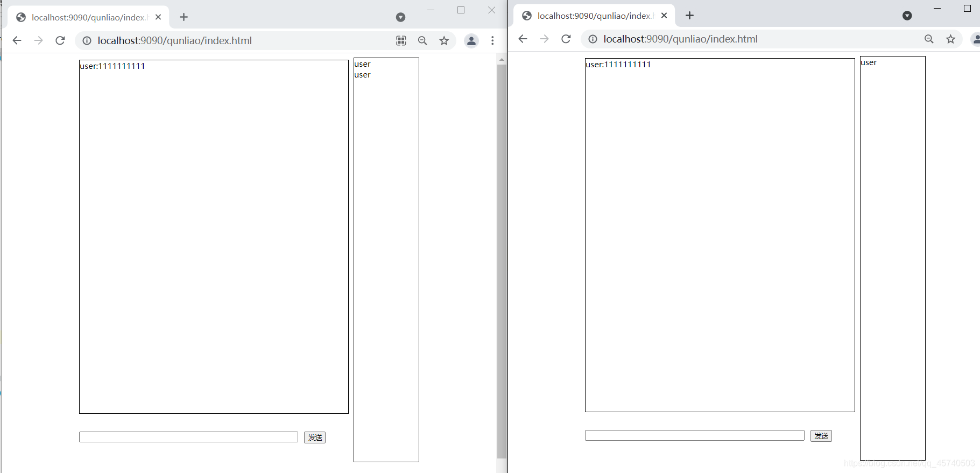Maximize the right browser window
Image resolution: width=980 pixels, height=473 pixels.
click(x=967, y=9)
